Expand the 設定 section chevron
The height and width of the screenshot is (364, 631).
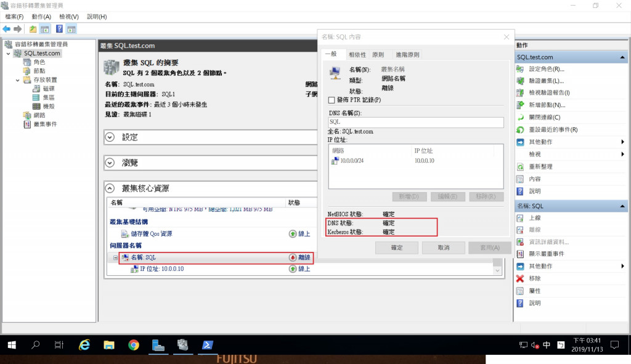[110, 137]
